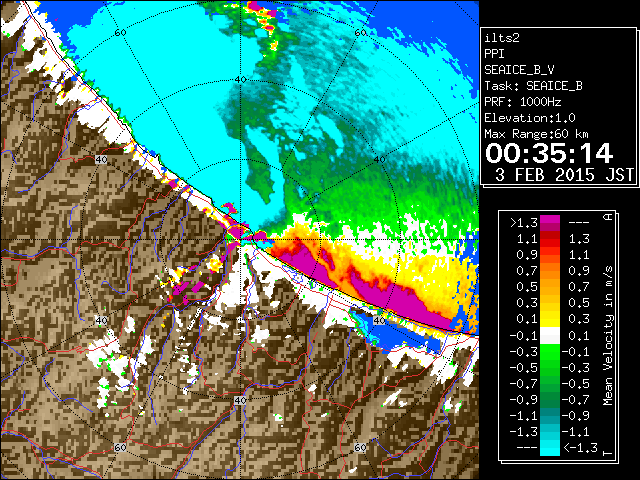Click the magenta >1.3 legend swatch

(x=550, y=223)
